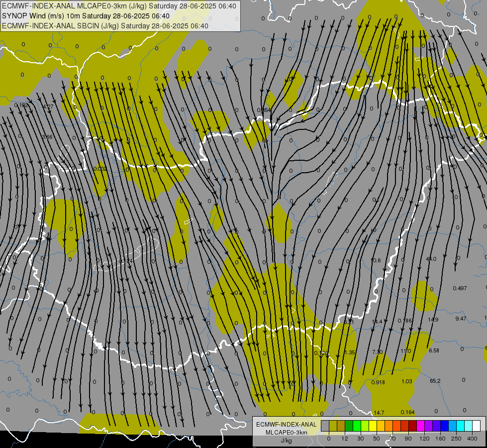This screenshot has width=487, height=448.
Task: Click the '1.35' data value on the map
Action: point(350,352)
